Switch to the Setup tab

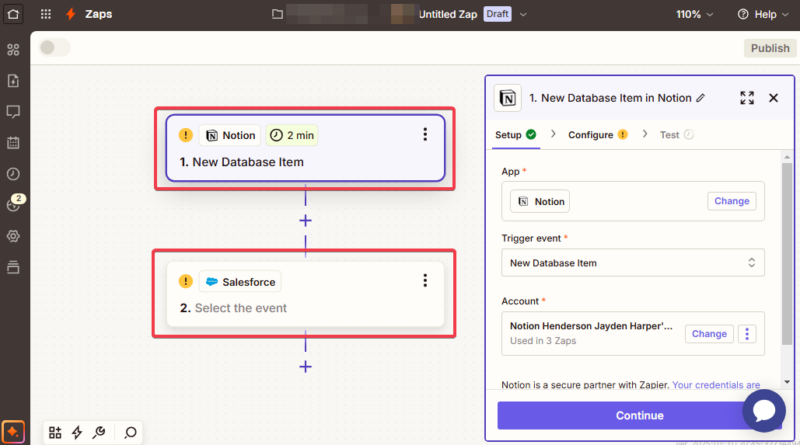pyautogui.click(x=516, y=135)
